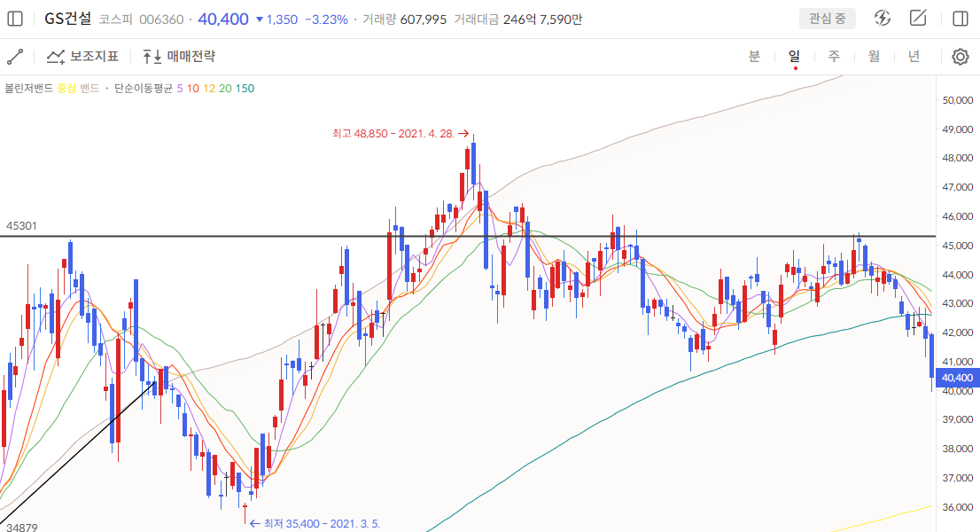980x532 pixels.
Task: Select the line drawing tool
Action: point(15,57)
